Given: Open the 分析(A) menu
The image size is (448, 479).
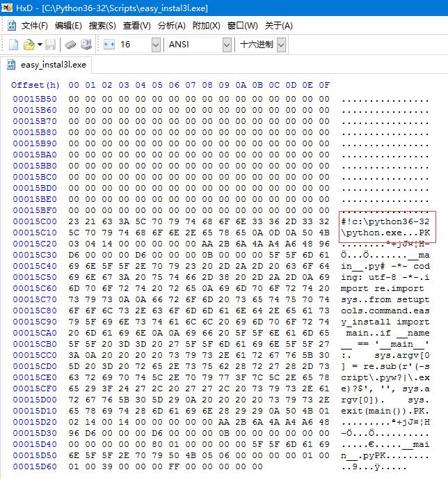Looking at the screenshot, I should pyautogui.click(x=172, y=26).
